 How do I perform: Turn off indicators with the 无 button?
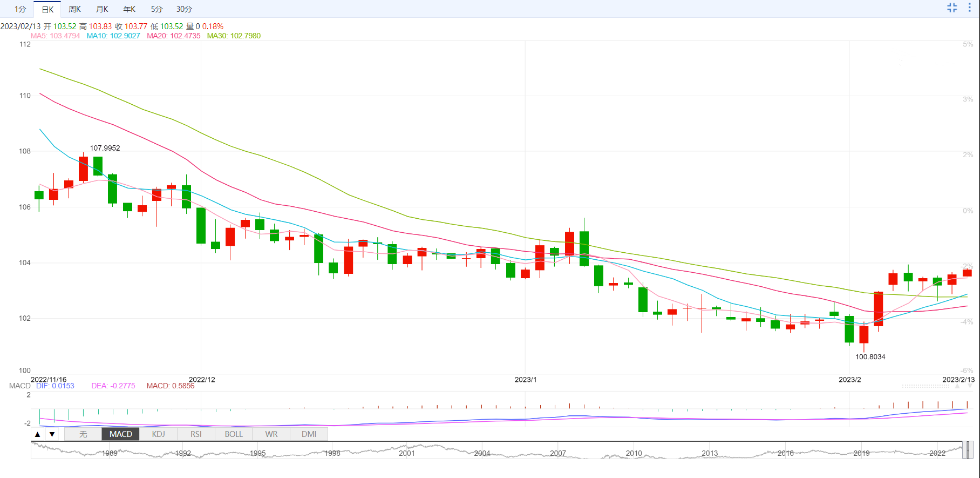pos(83,434)
